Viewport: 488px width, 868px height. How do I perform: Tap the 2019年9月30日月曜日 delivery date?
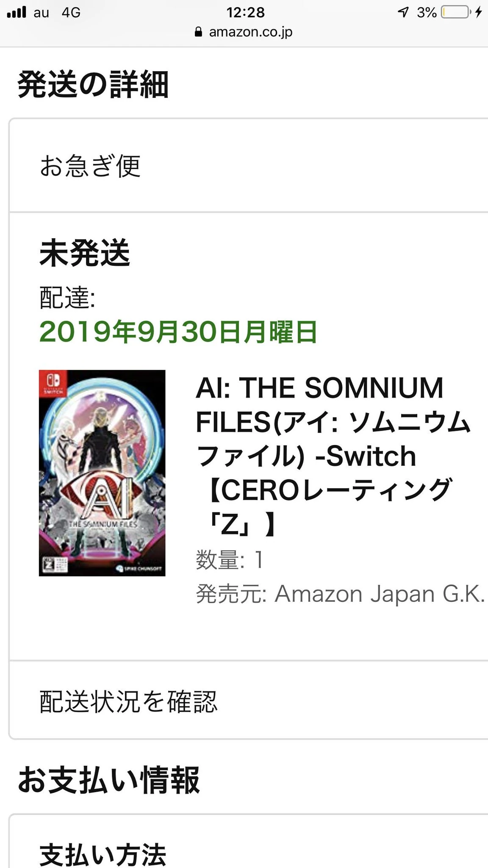point(178,331)
